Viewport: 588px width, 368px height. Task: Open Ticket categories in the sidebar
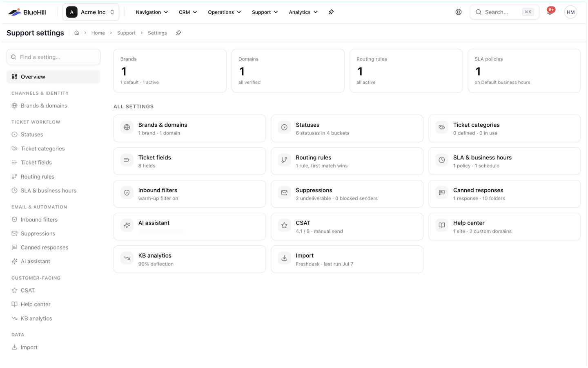pyautogui.click(x=53, y=149)
